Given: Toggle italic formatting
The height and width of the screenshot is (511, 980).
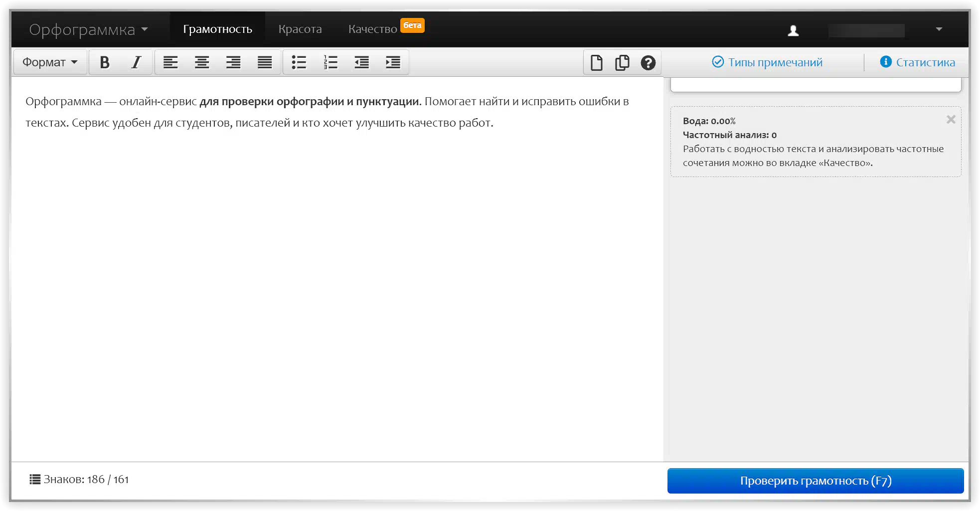Looking at the screenshot, I should tap(136, 62).
